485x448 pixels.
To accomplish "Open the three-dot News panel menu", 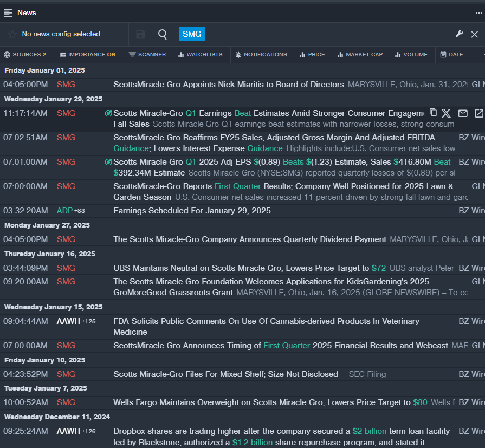I will (x=478, y=12).
